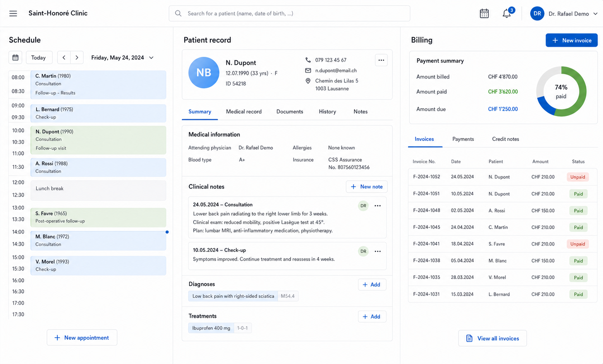The width and height of the screenshot is (603, 364).
Task: Open invoice F-2024-1052
Action: (503, 177)
